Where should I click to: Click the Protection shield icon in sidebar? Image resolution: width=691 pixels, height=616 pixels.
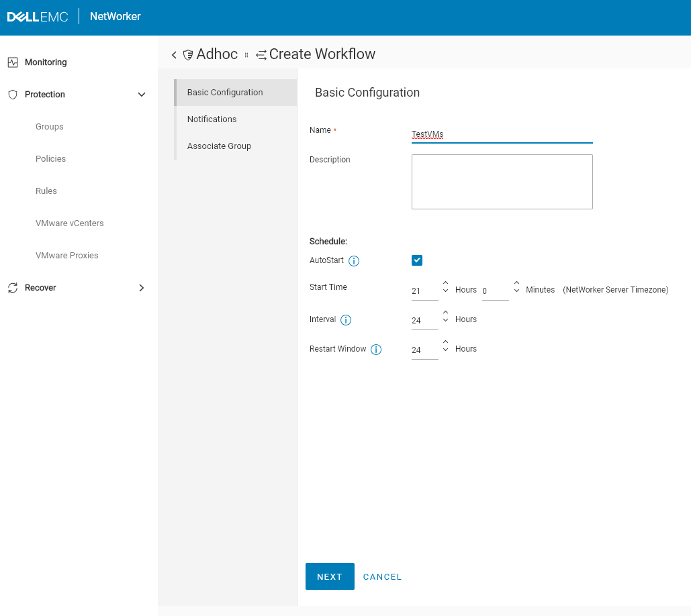coord(13,94)
